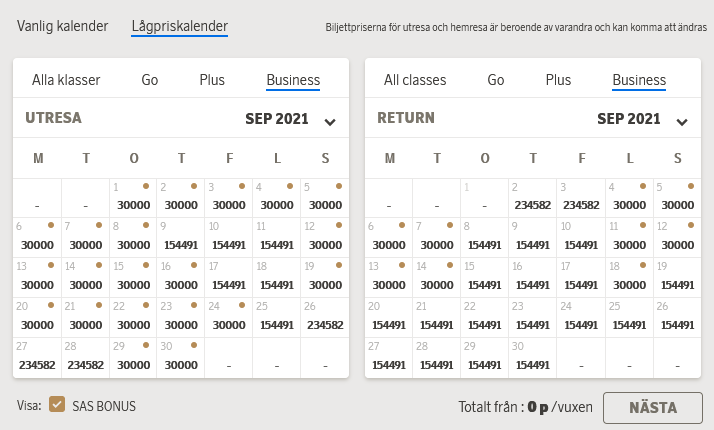The image size is (714, 430).
Task: Switch to Vanlig kalender tab
Action: (62, 26)
